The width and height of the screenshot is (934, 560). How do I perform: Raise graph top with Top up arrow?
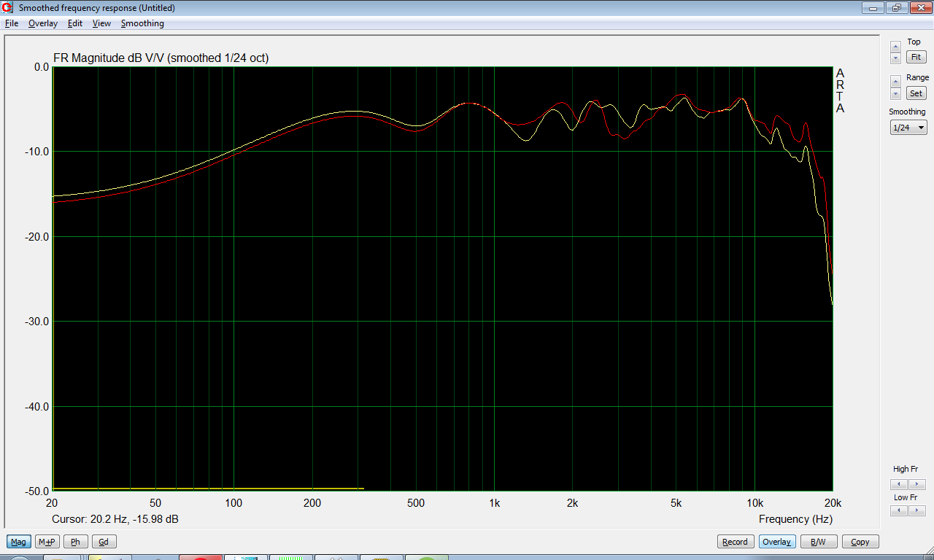point(895,47)
